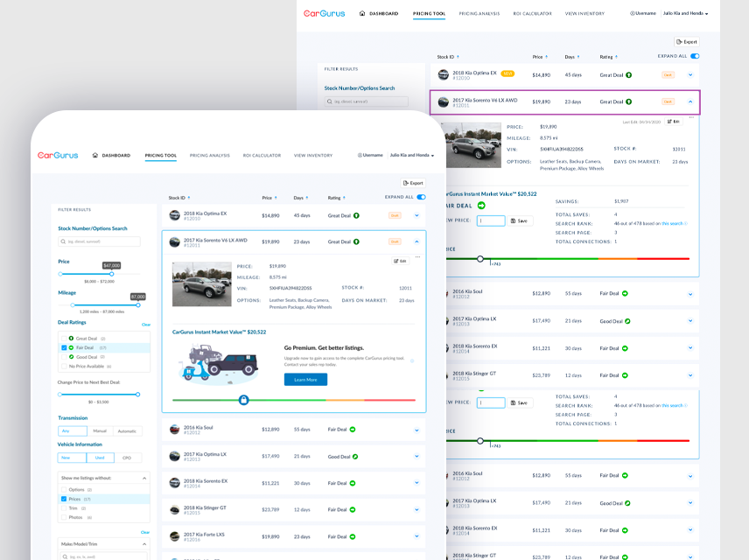Click the Price slider handle labeled $47,000
Viewport: 749px width, 560px height.
(x=111, y=274)
